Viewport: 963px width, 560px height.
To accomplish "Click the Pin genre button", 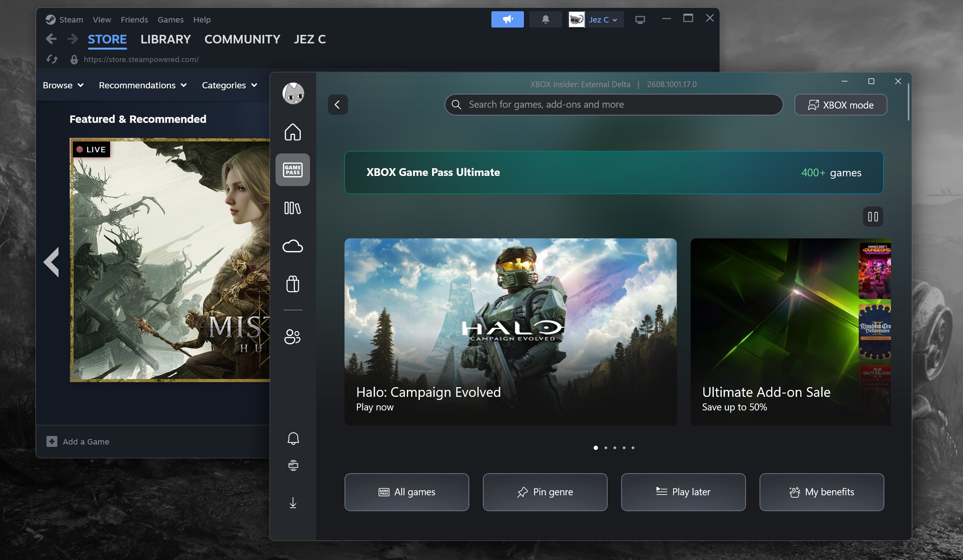I will (x=545, y=492).
